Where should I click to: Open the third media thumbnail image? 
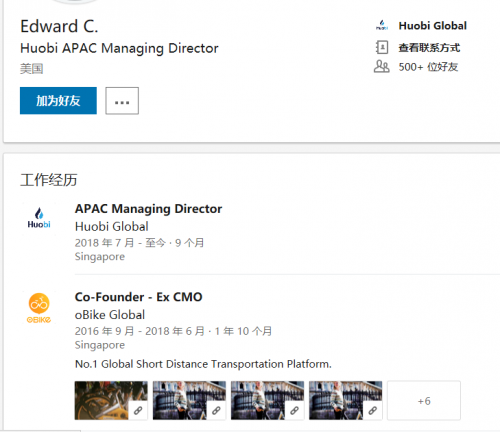pos(267,400)
